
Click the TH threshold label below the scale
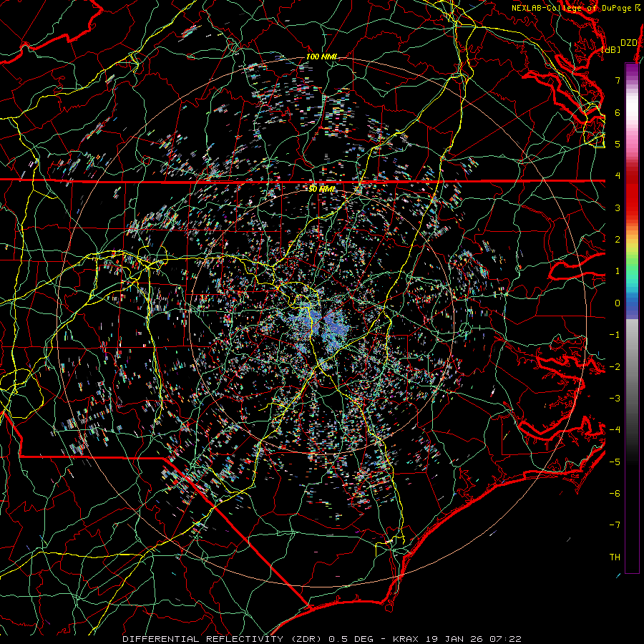(x=615, y=557)
